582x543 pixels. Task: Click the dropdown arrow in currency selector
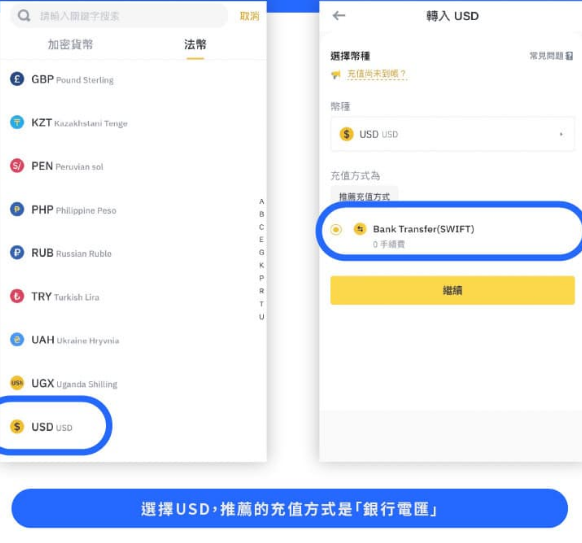(x=561, y=134)
